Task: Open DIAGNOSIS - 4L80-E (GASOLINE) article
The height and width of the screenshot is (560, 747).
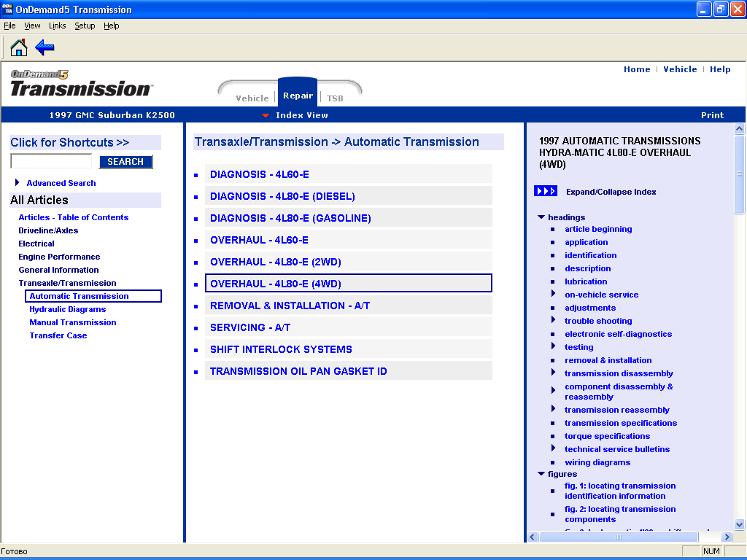Action: [348, 218]
